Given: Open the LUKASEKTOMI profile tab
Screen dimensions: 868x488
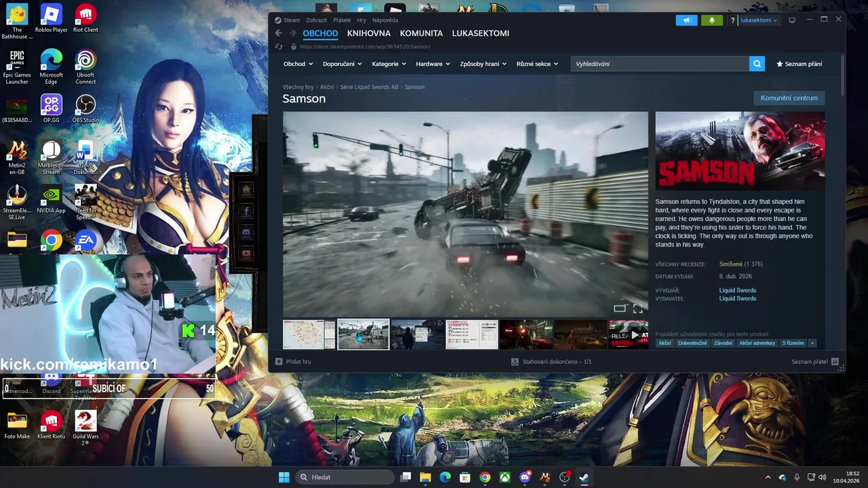Looking at the screenshot, I should tap(481, 33).
